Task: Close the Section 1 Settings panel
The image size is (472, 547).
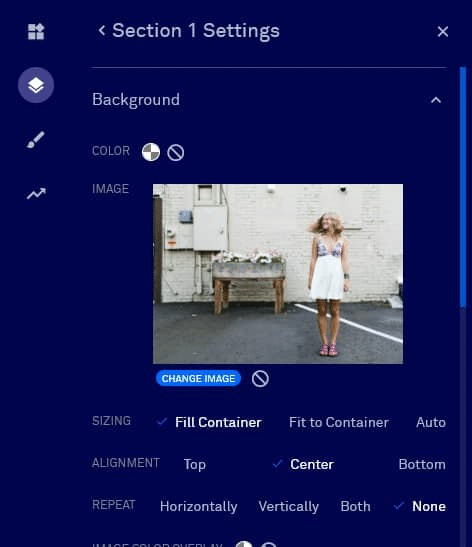Action: 443,31
